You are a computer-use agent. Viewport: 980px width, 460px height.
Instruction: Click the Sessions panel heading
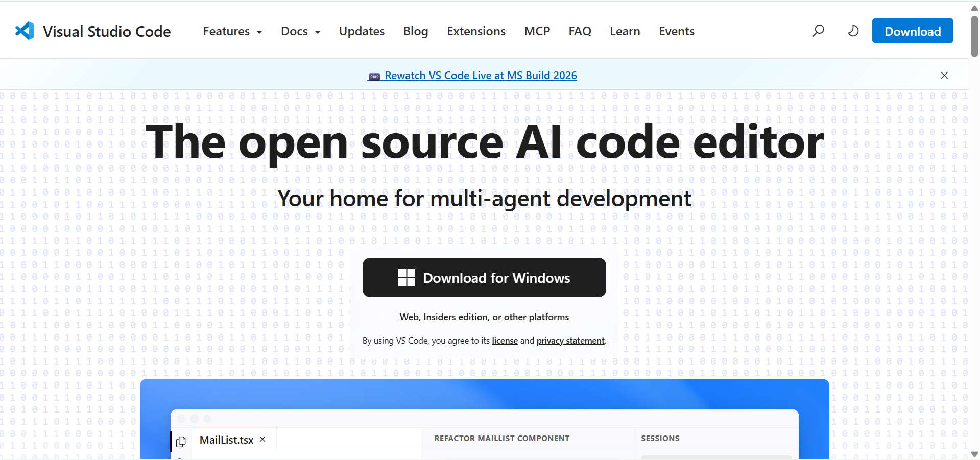pyautogui.click(x=660, y=439)
